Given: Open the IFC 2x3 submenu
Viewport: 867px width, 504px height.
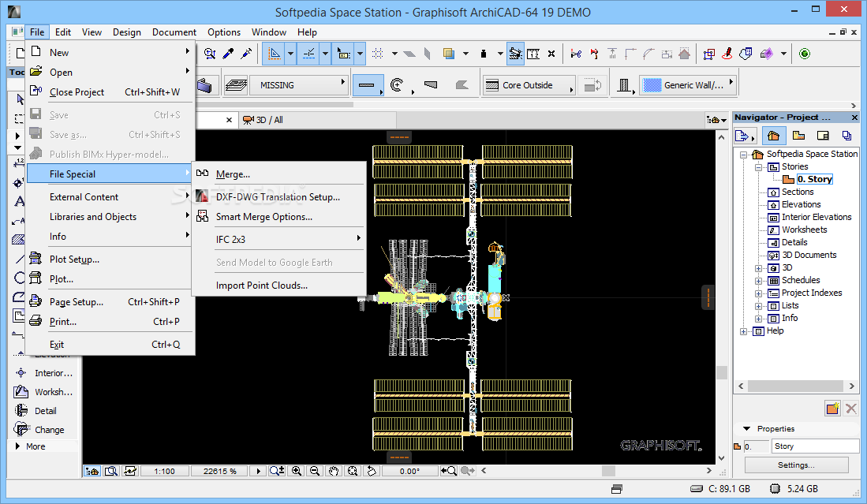Looking at the screenshot, I should [278, 239].
